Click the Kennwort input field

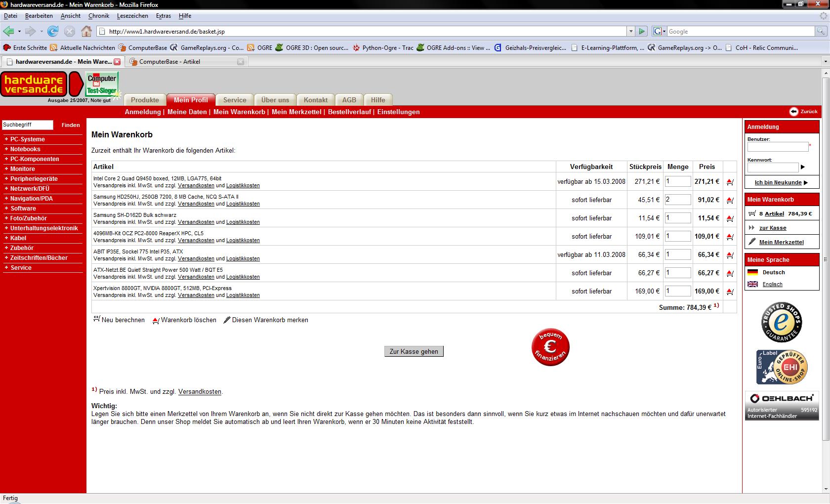point(773,168)
